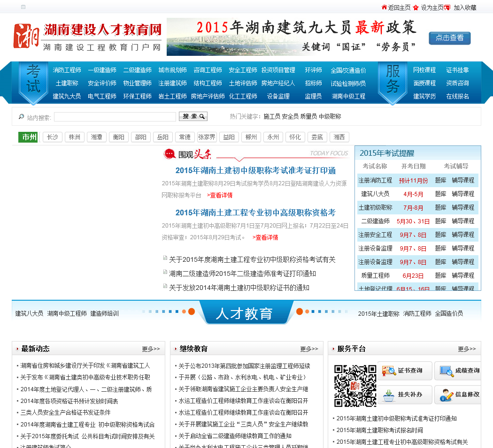493x448 pixels.
Task: Open 建筑学历 under services
Action: click(x=424, y=97)
